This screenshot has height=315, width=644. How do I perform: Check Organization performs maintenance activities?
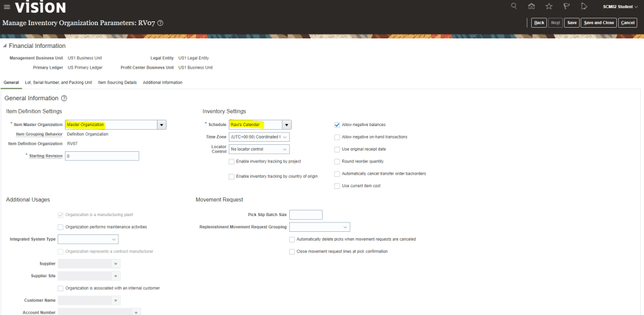[x=60, y=227]
